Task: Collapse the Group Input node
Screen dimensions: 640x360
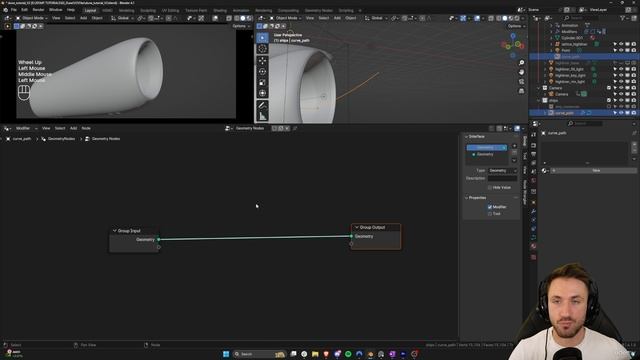Action: pyautogui.click(x=115, y=231)
